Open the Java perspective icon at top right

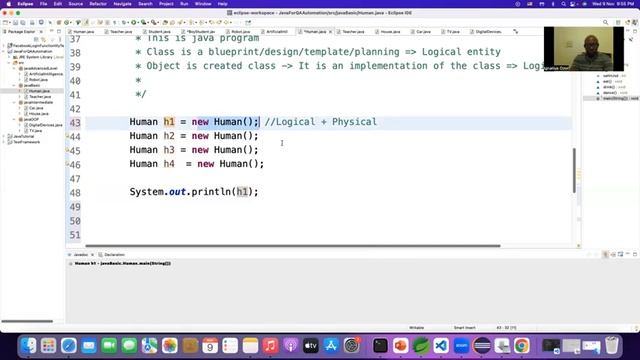(635, 22)
